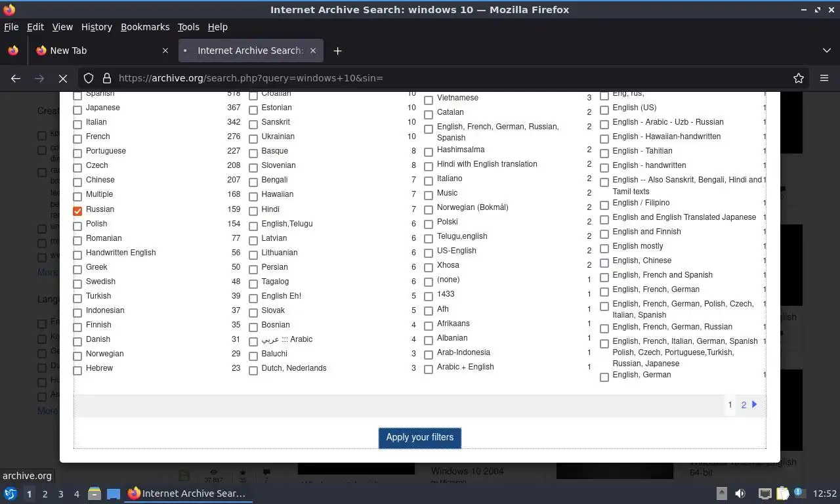Click the removable drive tray icon
The width and height of the screenshot is (840, 504).
point(722,493)
